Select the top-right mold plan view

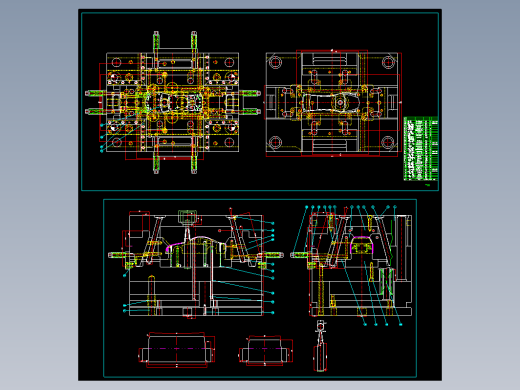(333, 103)
